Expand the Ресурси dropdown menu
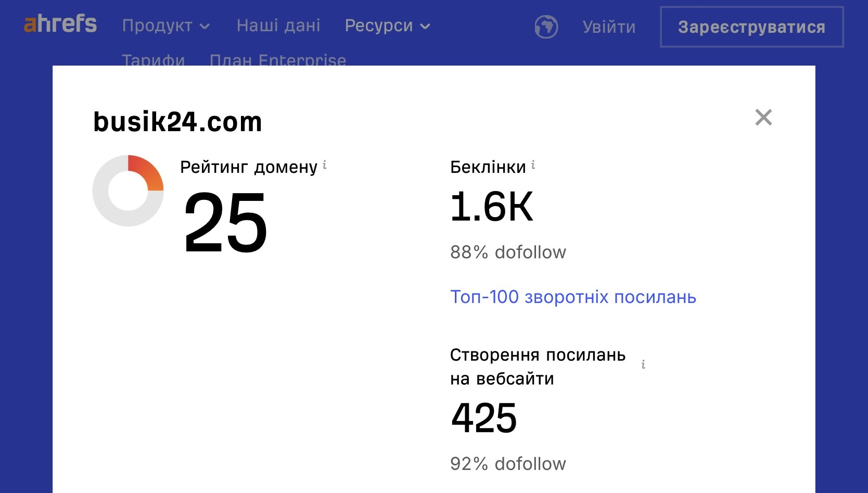Screen dimensions: 868x493 click(387, 26)
